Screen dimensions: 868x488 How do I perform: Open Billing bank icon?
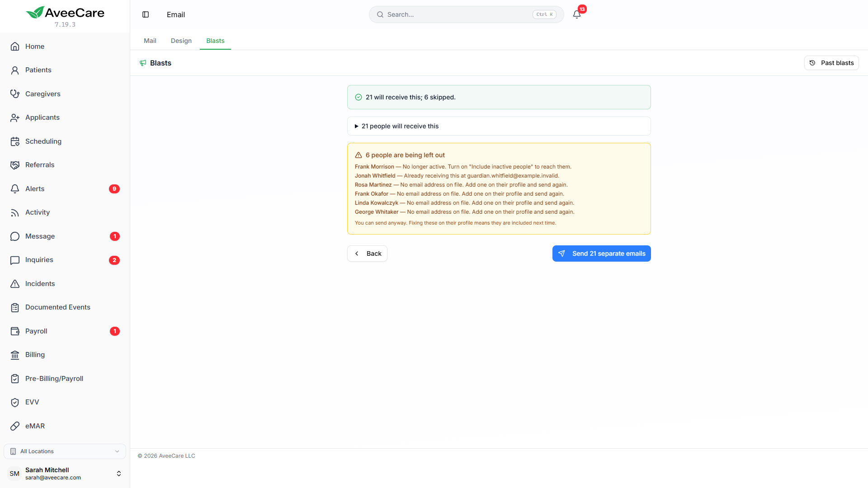click(15, 355)
